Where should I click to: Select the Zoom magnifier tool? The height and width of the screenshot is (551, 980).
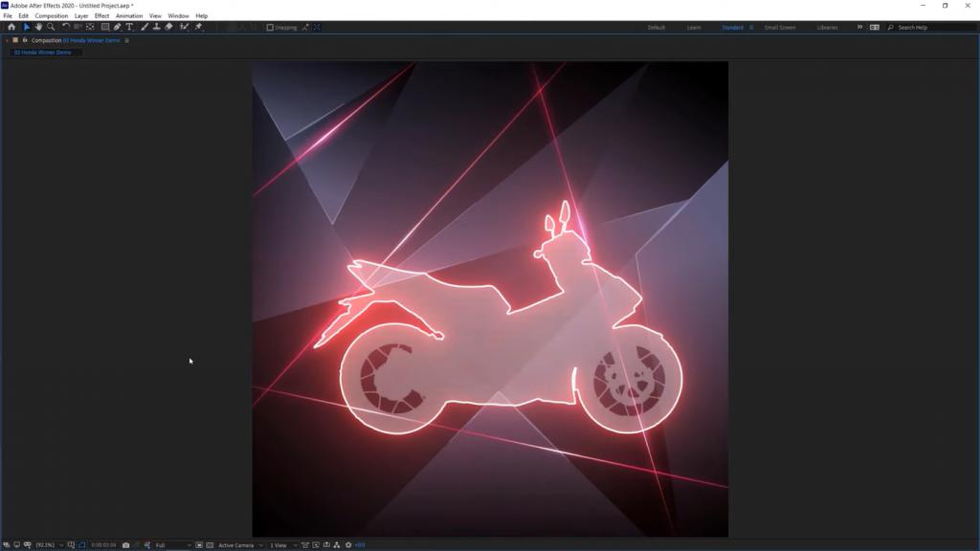(x=51, y=27)
